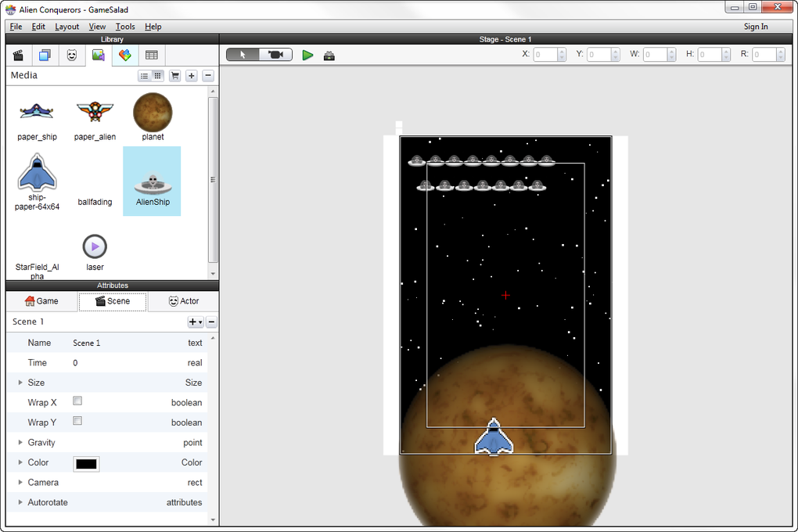Expand the Color attribute
Image resolution: width=798 pixels, height=532 pixels.
pos(20,462)
